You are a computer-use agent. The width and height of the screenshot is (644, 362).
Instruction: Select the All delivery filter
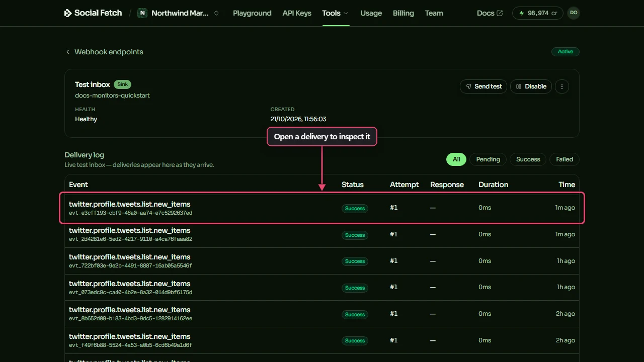tap(456, 159)
